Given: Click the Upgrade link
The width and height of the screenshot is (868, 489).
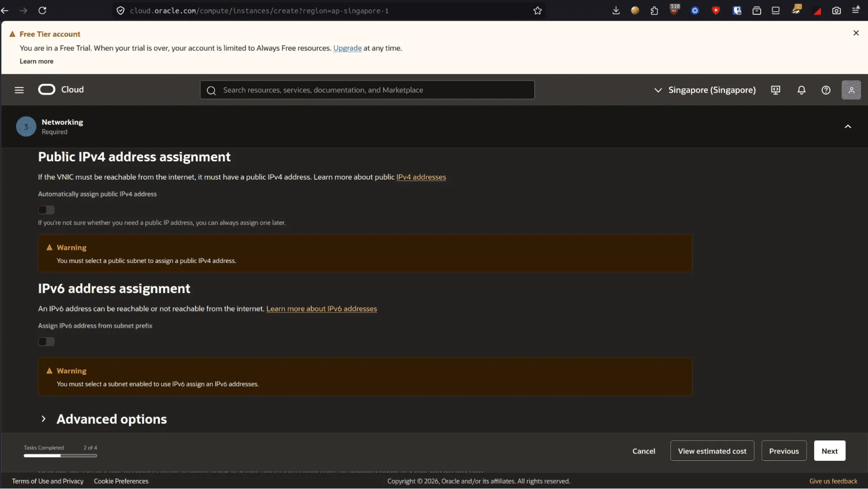Looking at the screenshot, I should [347, 48].
